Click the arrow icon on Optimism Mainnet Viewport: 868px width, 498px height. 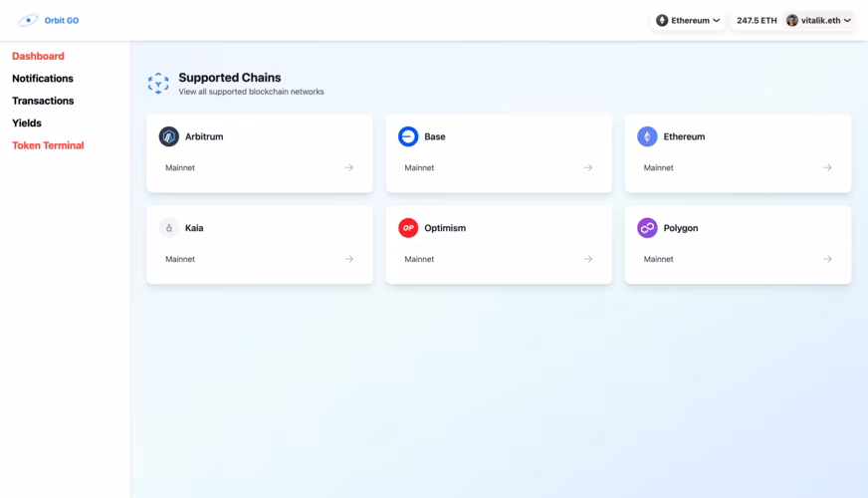(x=588, y=259)
